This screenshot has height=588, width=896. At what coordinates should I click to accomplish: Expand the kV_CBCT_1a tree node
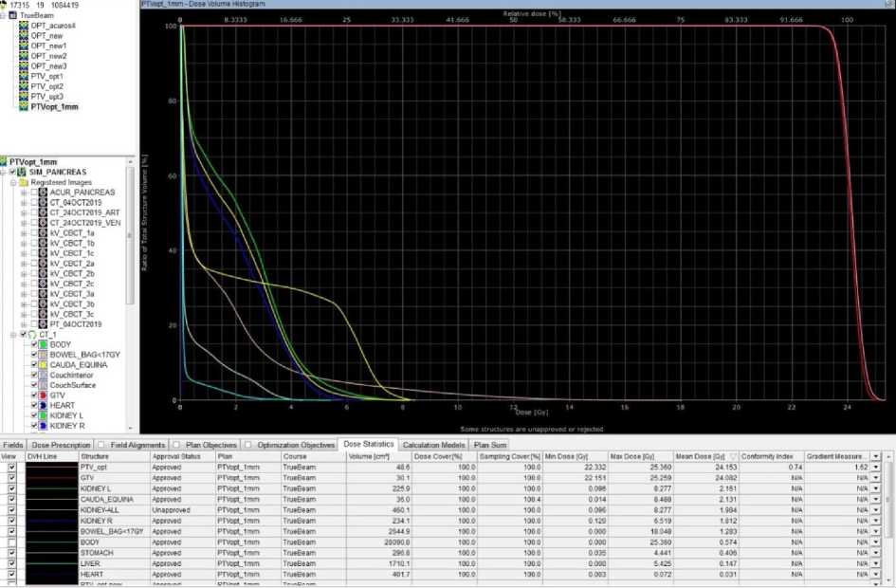coord(25,232)
